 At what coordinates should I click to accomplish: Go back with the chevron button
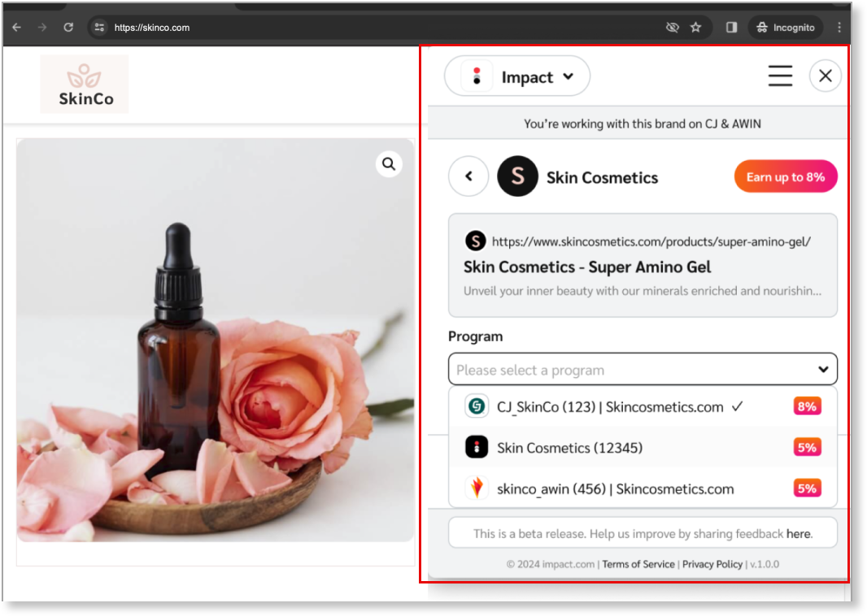468,176
